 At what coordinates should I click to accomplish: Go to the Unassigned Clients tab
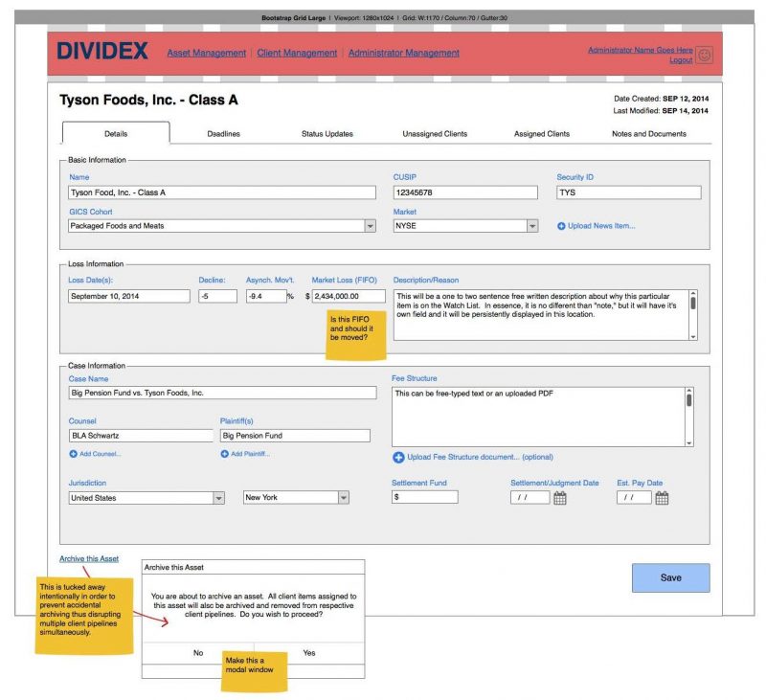click(435, 134)
